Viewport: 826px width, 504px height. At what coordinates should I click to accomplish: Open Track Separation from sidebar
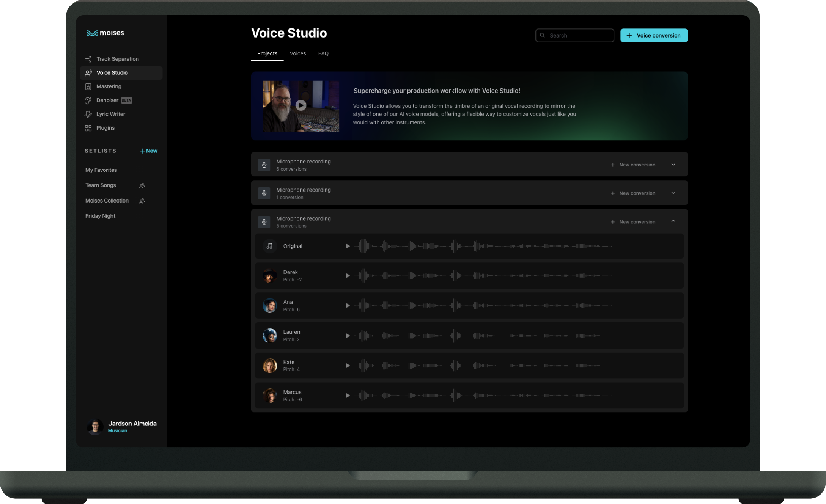pos(117,59)
